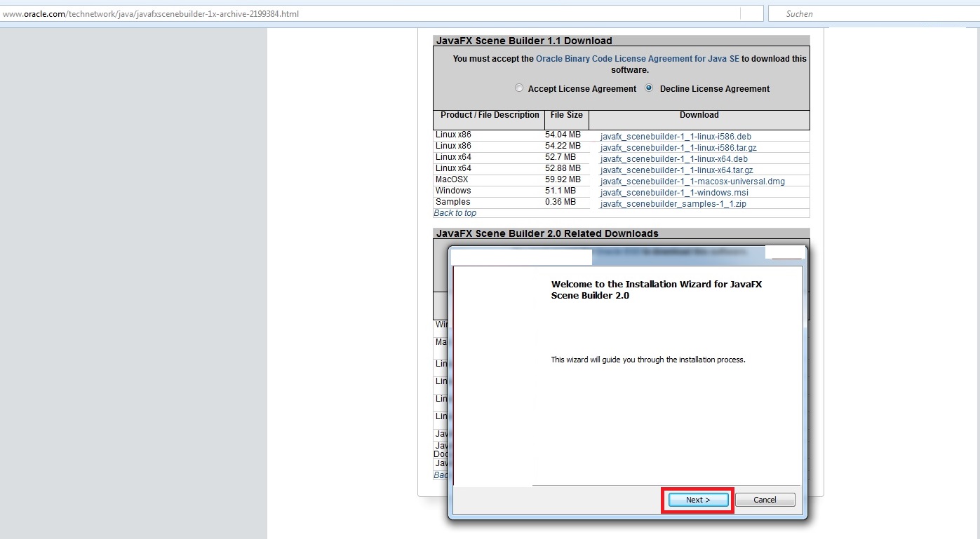Click the Samples product row label
The height and width of the screenshot is (539, 980).
(452, 202)
